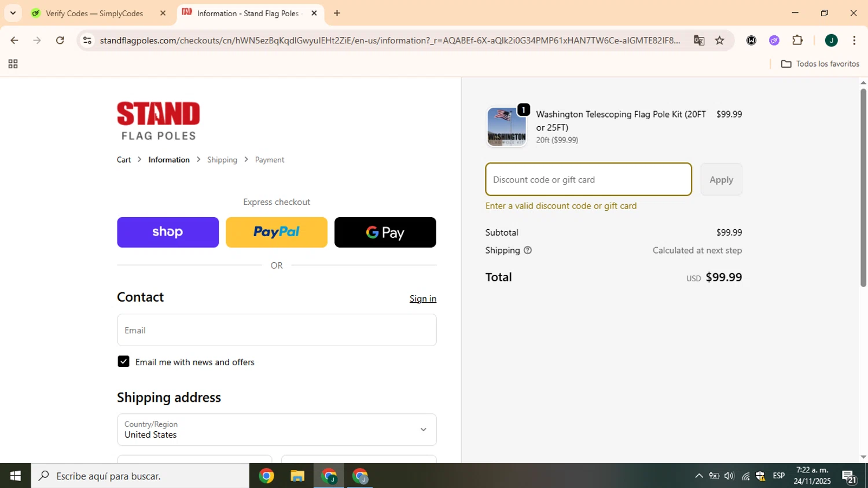
Task: View site information icon in address bar
Action: [x=87, y=41]
